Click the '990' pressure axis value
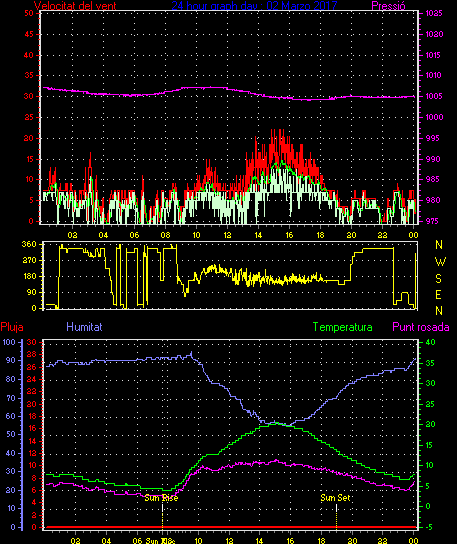 [433, 159]
